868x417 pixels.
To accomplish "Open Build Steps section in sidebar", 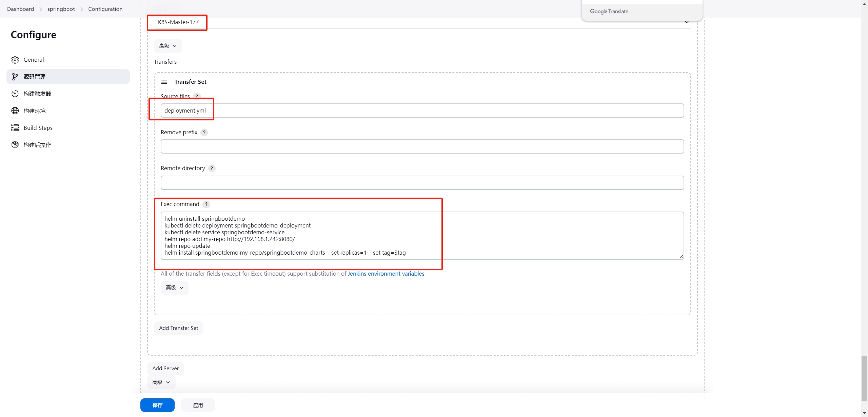I will 68,127.
